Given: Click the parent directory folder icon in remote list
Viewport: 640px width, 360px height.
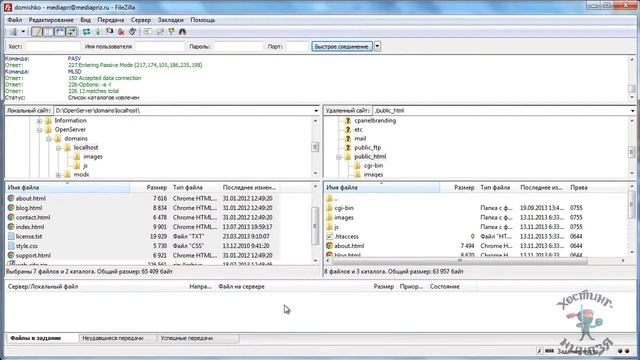Looking at the screenshot, I should point(329,198).
